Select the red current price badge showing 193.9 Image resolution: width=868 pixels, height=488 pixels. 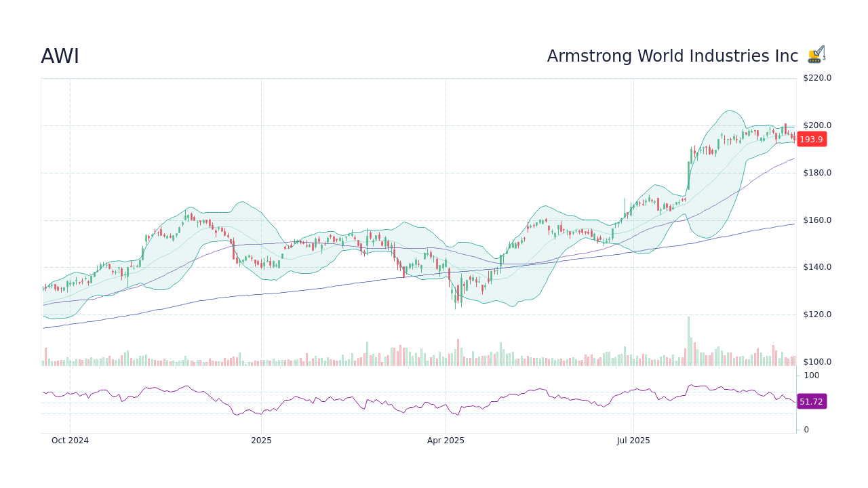(x=811, y=140)
